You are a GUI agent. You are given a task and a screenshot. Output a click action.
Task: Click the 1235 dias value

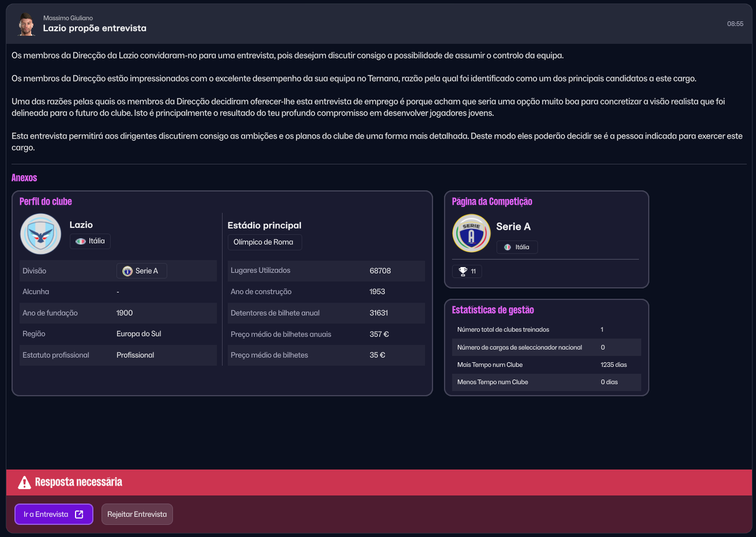tap(614, 364)
